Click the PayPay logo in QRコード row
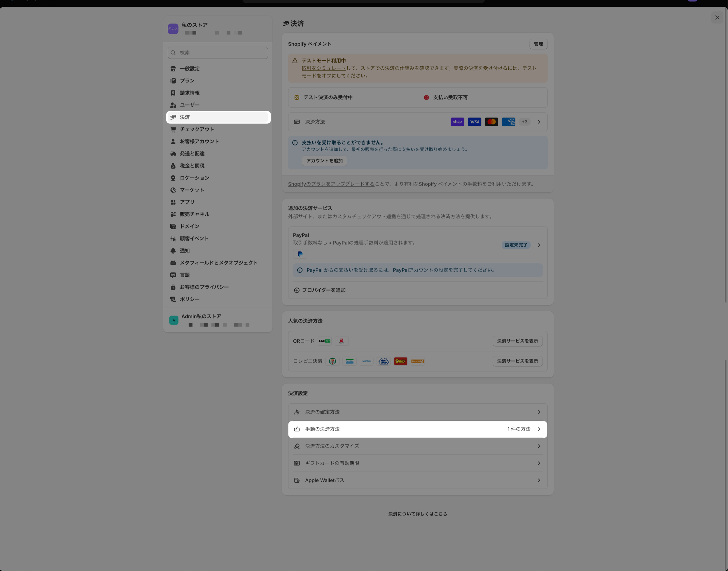This screenshot has width=728, height=571. (342, 341)
